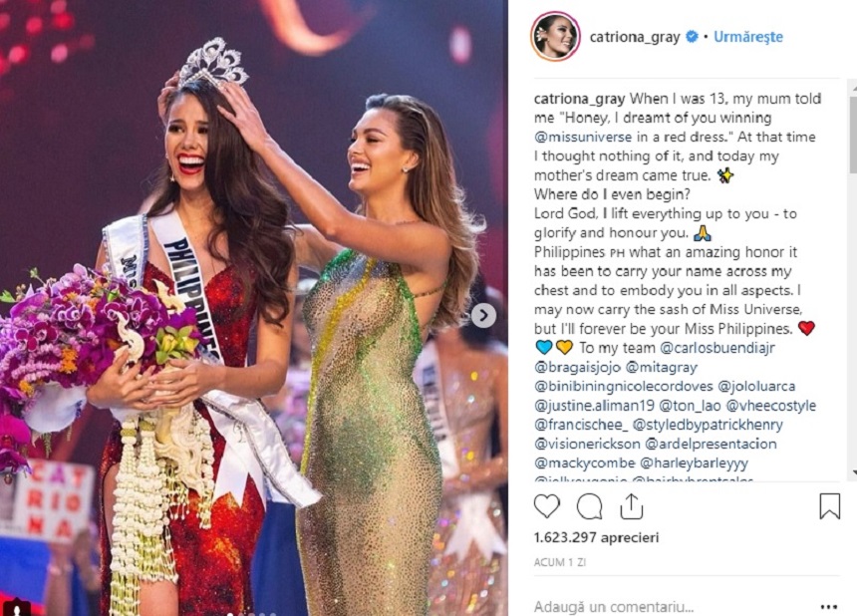Visit @bragaisjojo tagged profile
The image size is (857, 616).
click(x=577, y=367)
